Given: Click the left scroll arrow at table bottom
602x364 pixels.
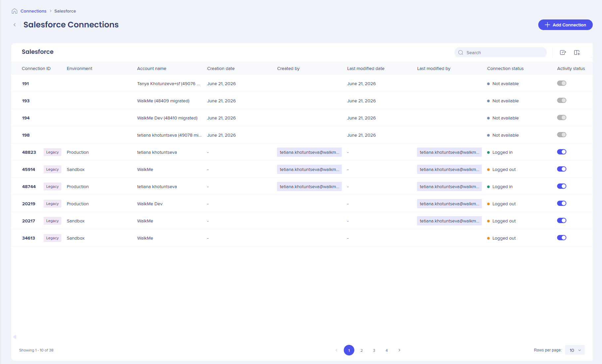Looking at the screenshot, I should 15,337.
